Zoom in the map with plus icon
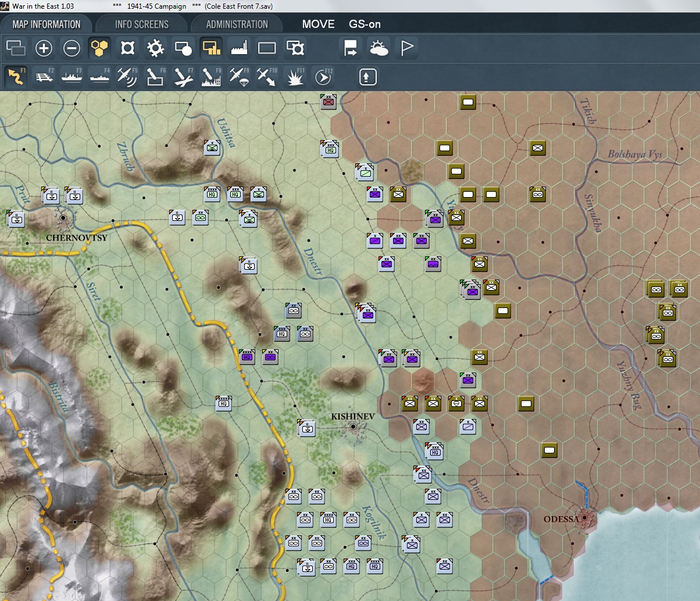The height and width of the screenshot is (601, 700). 44,48
